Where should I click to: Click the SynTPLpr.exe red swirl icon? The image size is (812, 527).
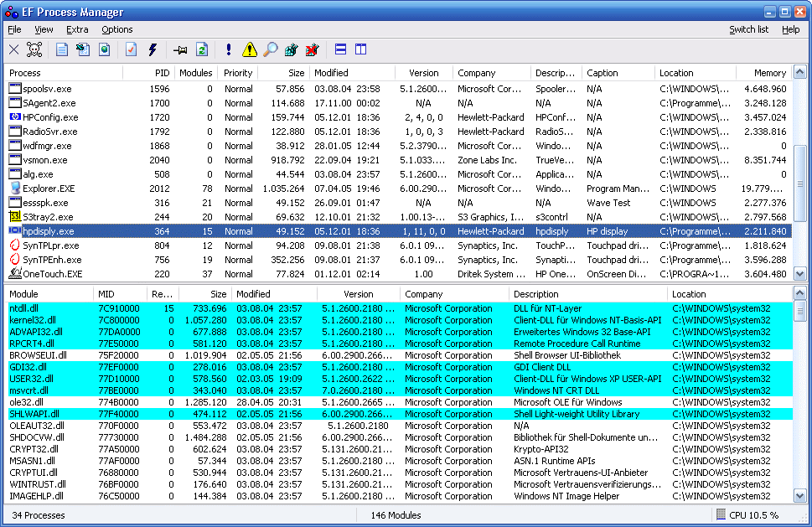(15, 245)
